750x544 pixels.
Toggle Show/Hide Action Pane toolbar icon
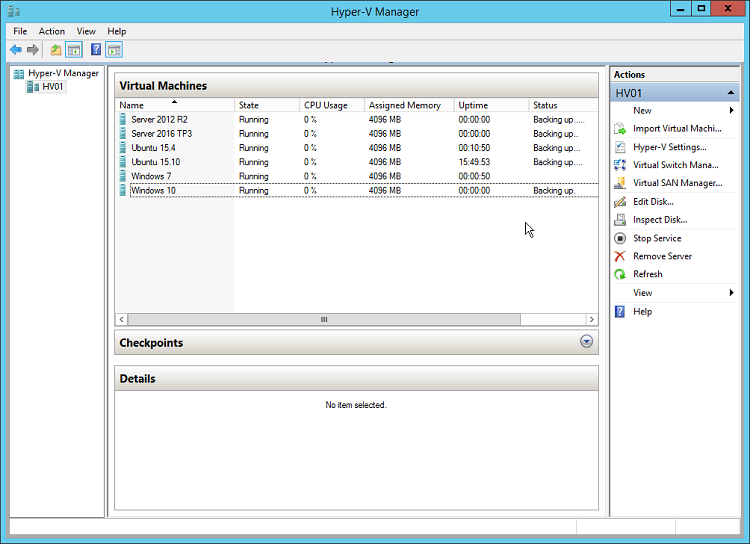tap(114, 49)
